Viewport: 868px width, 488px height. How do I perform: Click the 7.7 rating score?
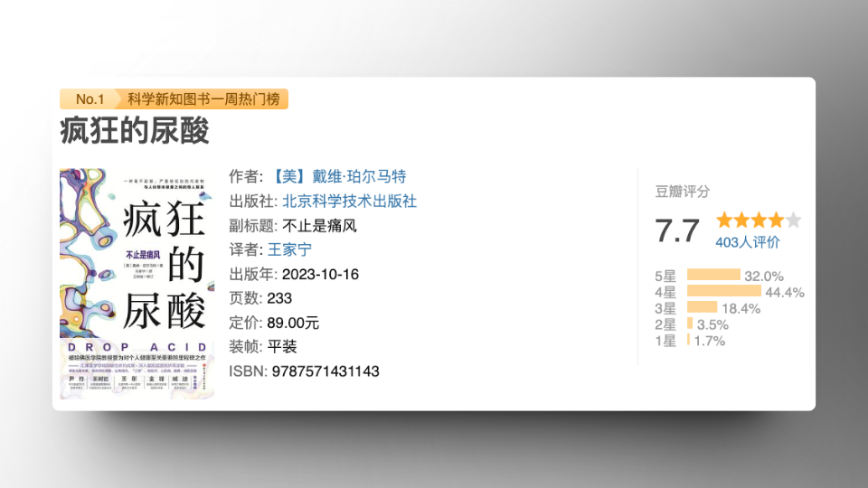click(x=677, y=230)
